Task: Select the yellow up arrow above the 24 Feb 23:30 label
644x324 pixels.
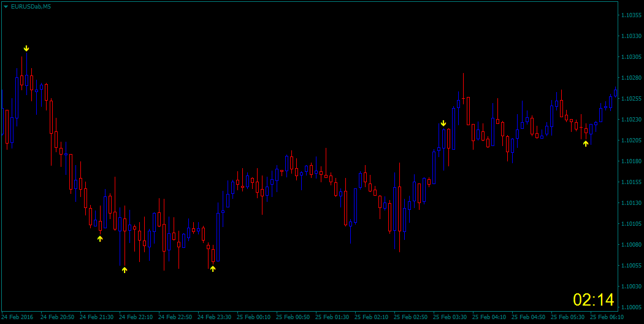Action: [213, 269]
